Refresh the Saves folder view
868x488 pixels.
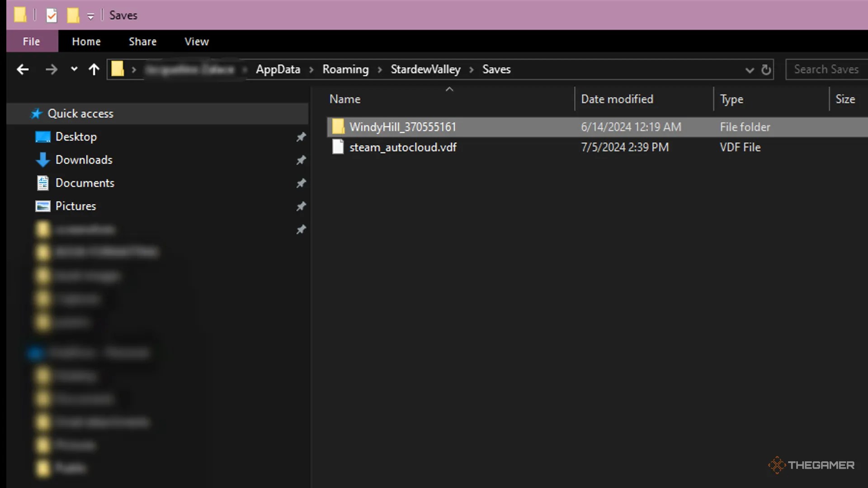coord(766,70)
